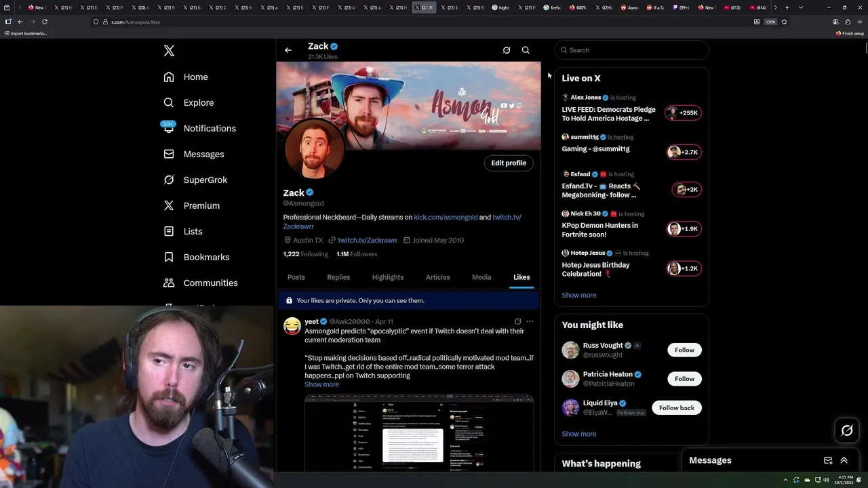Image resolution: width=868 pixels, height=488 pixels.
Task: Open the list-all-tabs dropdown arrow
Action: (x=801, y=7)
